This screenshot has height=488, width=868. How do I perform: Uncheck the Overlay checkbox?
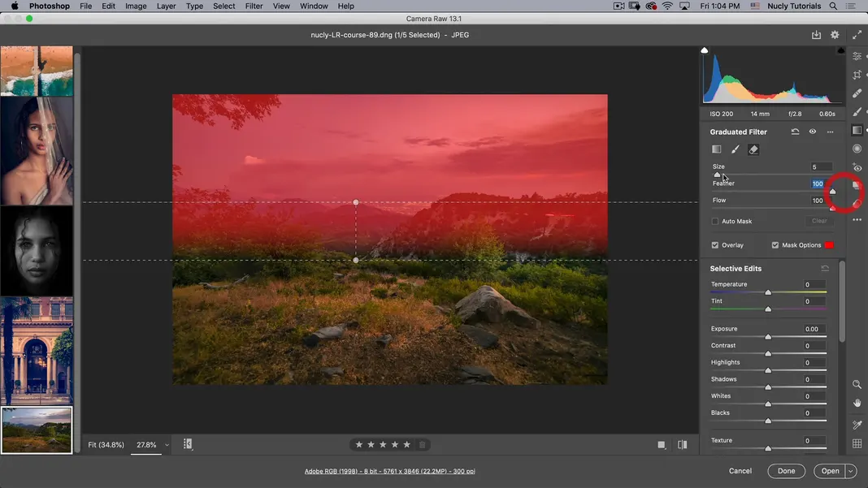(x=714, y=245)
